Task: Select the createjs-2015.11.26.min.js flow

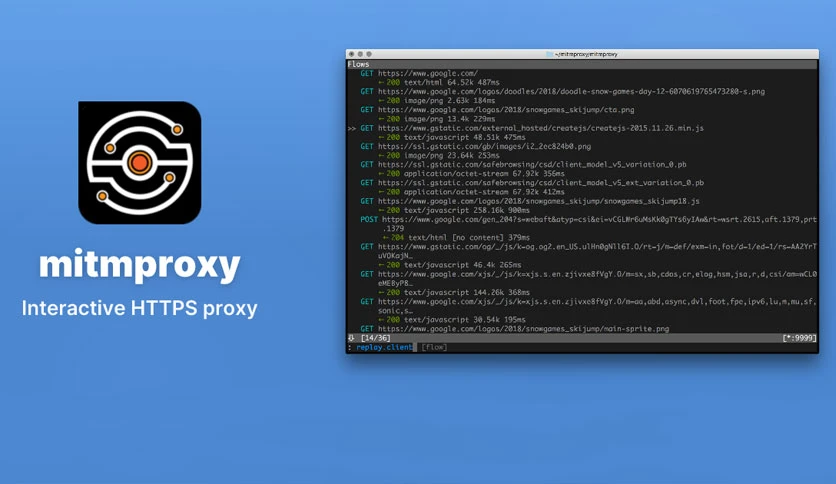Action: (x=532, y=128)
